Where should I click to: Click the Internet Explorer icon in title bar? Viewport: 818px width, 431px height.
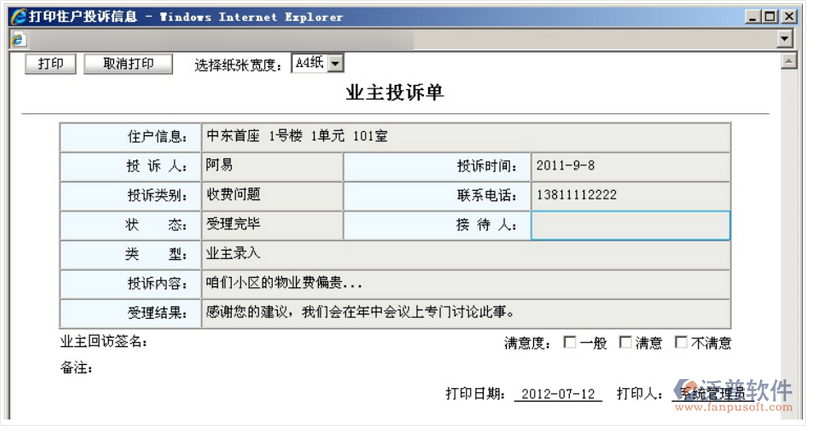click(19, 17)
